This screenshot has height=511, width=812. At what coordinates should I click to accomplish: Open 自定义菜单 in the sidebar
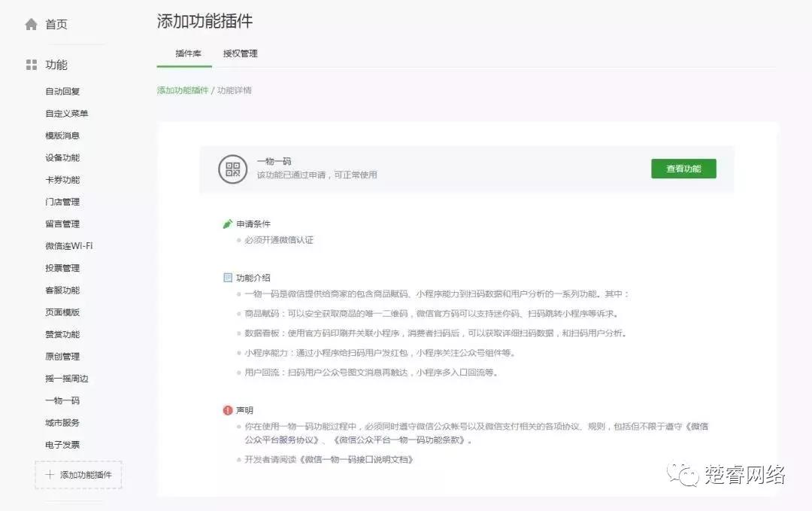66,114
